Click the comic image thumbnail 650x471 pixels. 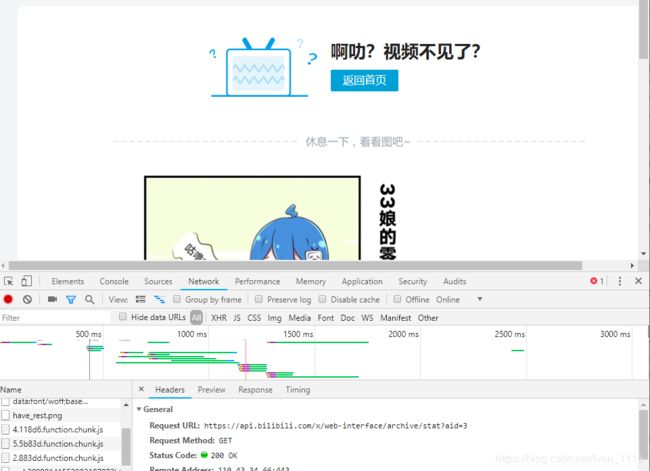tap(252, 218)
